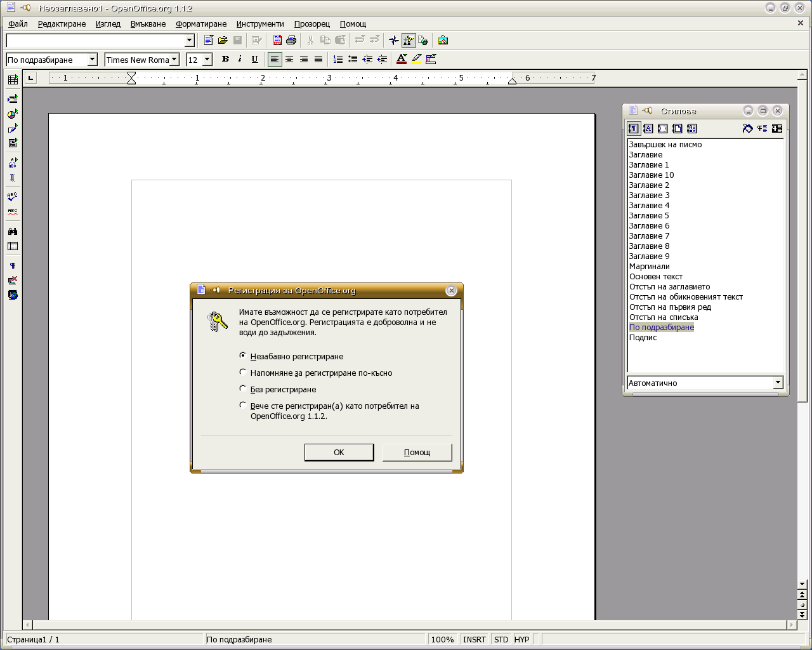
Task: Justify the paragraph text
Action: (318, 59)
